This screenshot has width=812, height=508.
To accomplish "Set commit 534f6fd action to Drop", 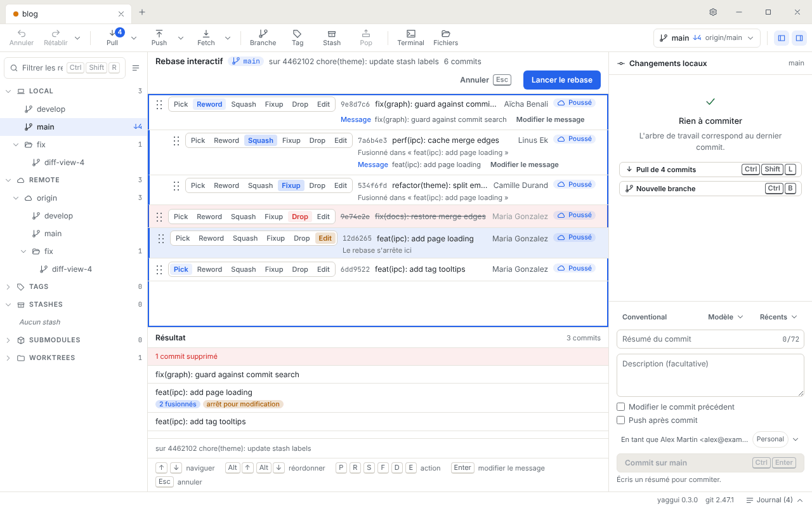I will 317,185.
